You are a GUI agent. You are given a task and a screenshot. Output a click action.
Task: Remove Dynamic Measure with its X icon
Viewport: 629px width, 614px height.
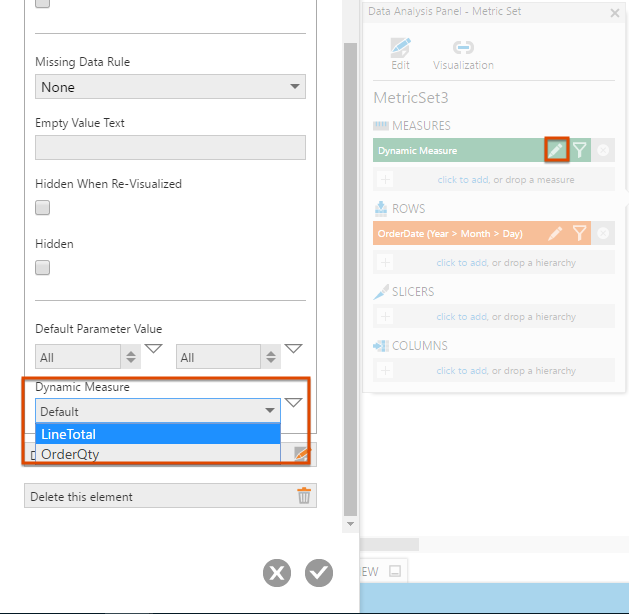603,151
